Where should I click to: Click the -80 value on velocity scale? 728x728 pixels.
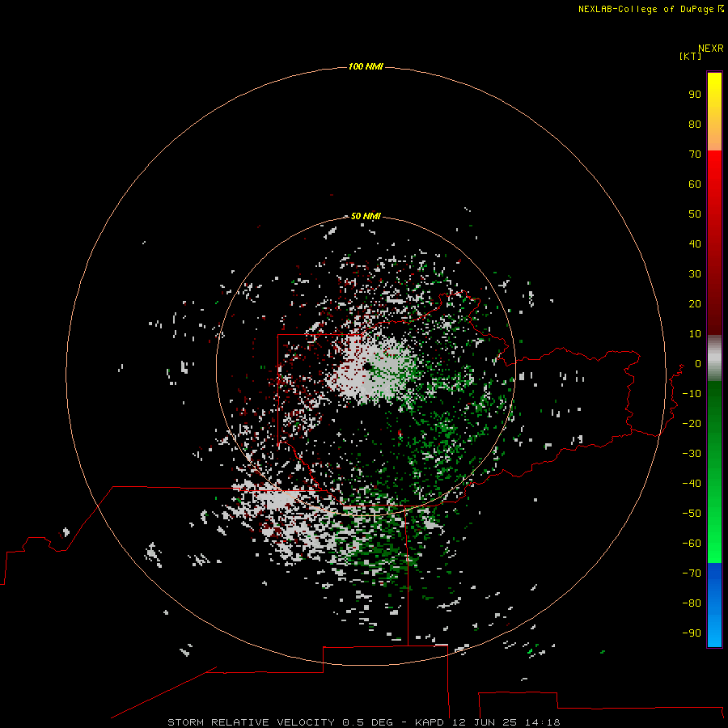(x=692, y=603)
